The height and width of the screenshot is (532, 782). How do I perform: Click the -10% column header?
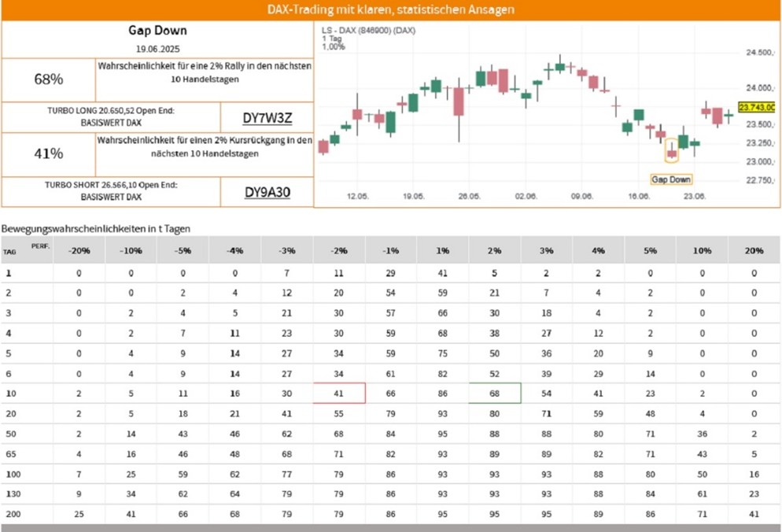131,250
